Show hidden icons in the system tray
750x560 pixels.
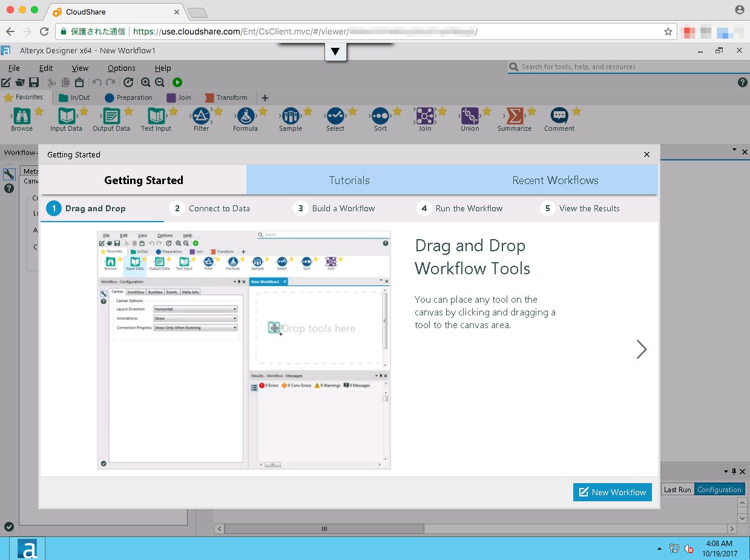coord(659,549)
